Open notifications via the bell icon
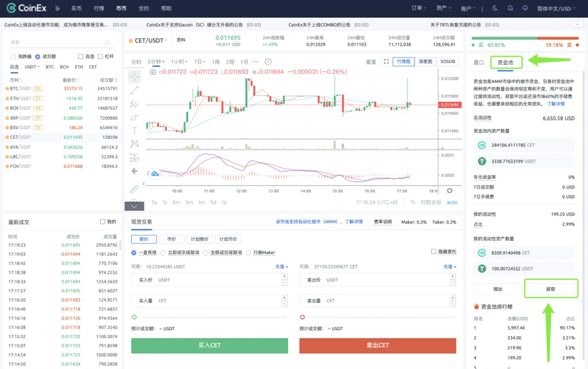 click(510, 8)
